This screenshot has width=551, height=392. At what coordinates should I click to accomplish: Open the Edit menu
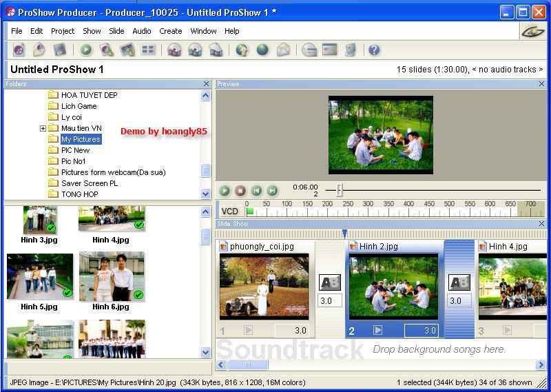pos(37,31)
